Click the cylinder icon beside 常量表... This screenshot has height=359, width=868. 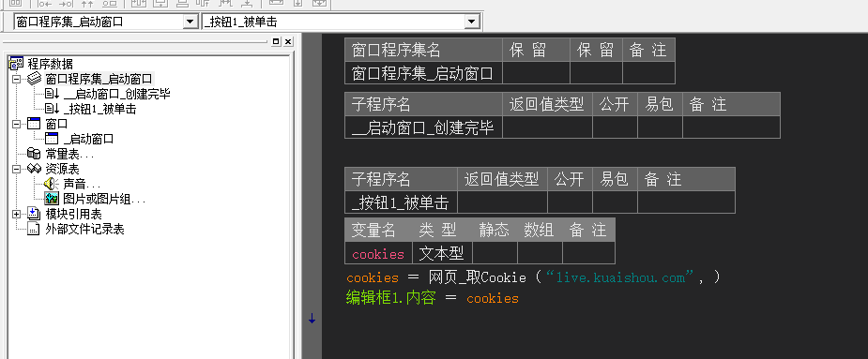point(35,154)
